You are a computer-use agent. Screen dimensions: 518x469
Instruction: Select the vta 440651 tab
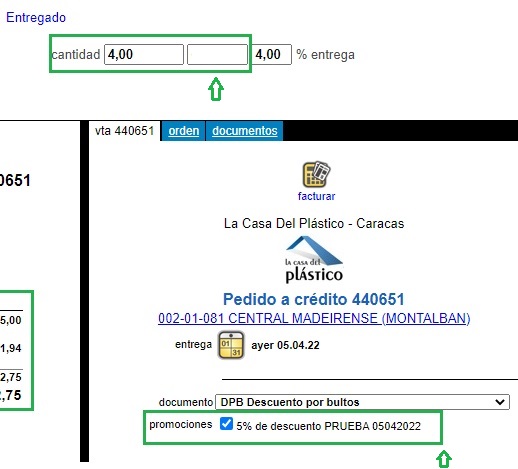tap(124, 131)
